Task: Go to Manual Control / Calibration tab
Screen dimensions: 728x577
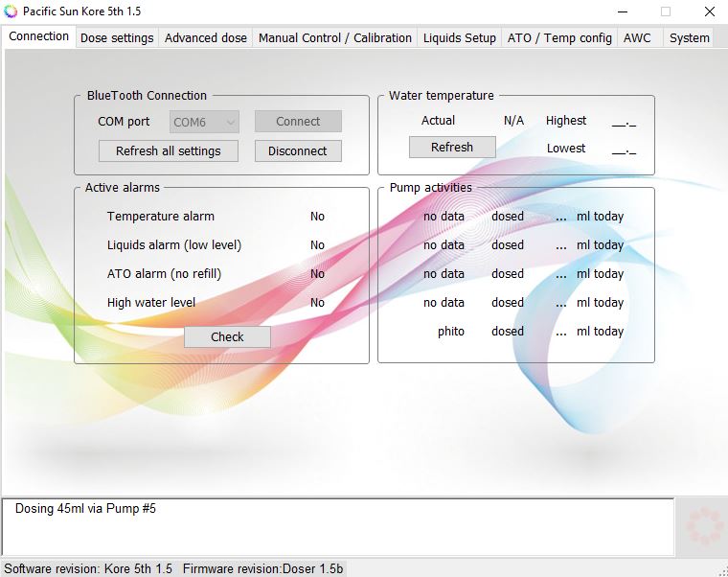Action: 334,38
